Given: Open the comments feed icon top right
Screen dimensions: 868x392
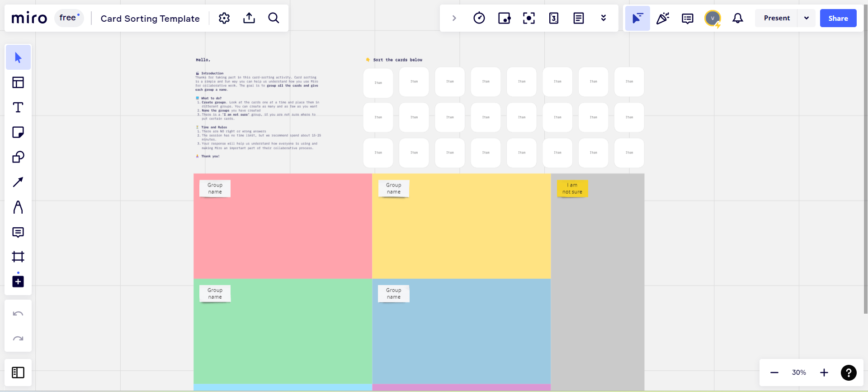Looking at the screenshot, I should click(x=688, y=18).
